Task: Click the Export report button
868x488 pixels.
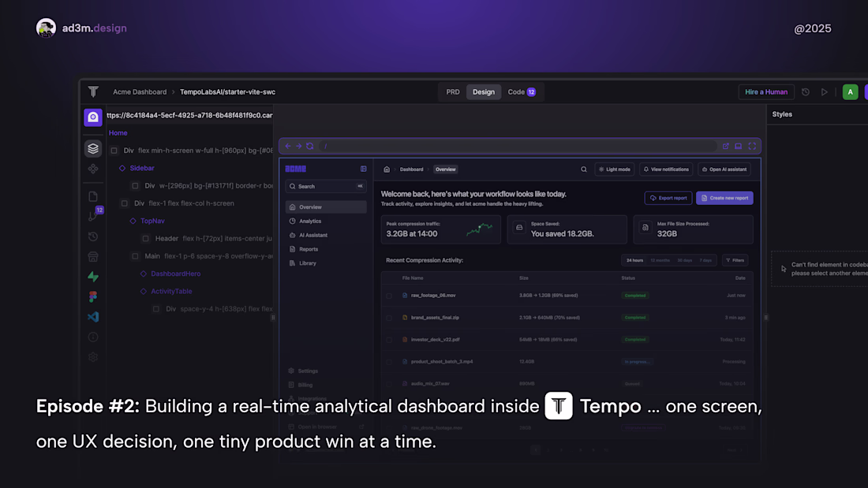Action: [x=668, y=198]
